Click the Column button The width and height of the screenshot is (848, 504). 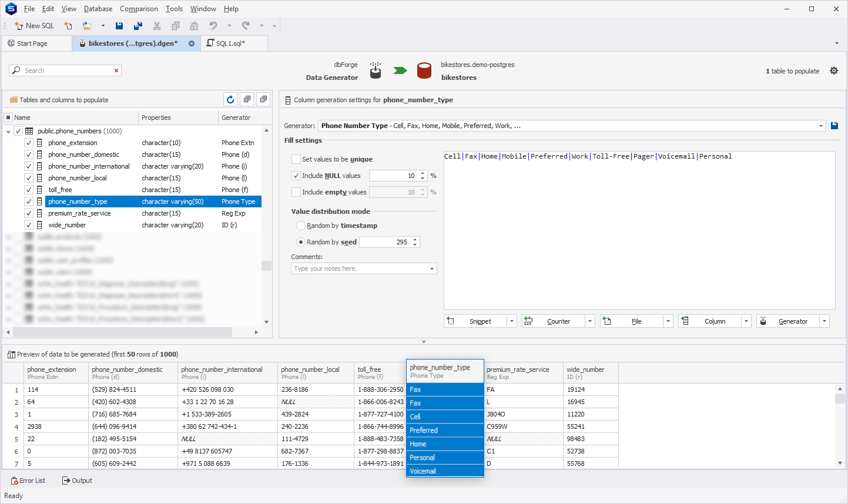710,321
